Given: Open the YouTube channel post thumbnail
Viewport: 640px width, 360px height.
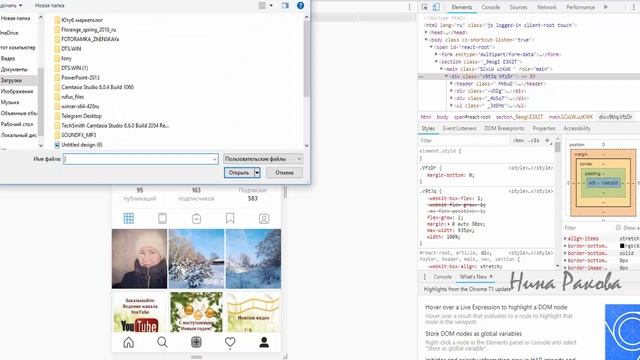Looking at the screenshot, I should 140,313.
